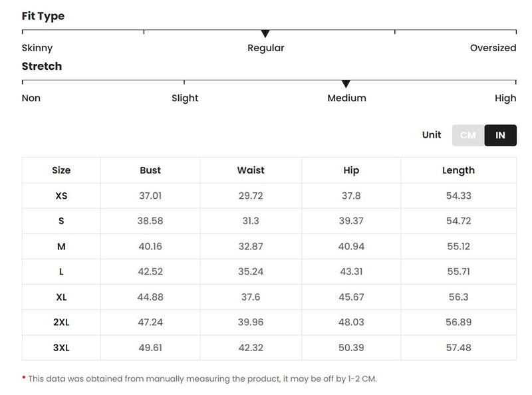Select the XL size row label
532x395 pixels.
61,297
